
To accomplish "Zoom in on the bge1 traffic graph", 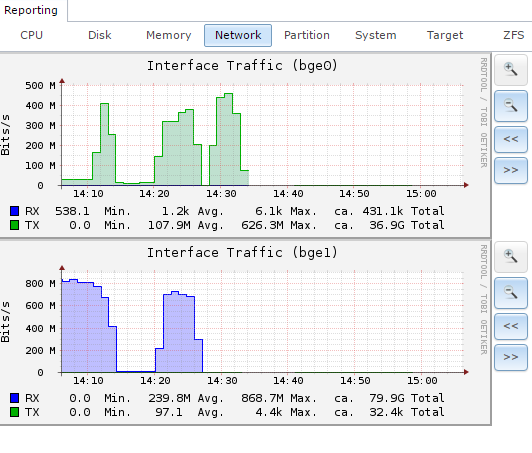I will coord(511,257).
